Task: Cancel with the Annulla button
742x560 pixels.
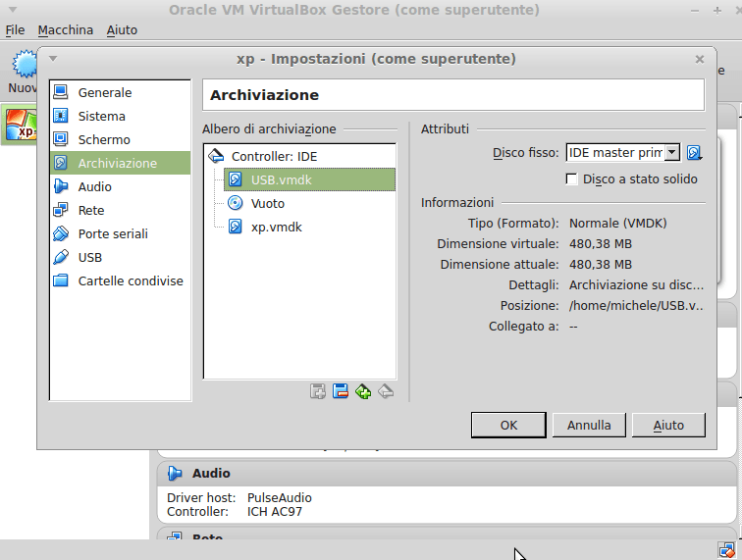Action: point(589,426)
